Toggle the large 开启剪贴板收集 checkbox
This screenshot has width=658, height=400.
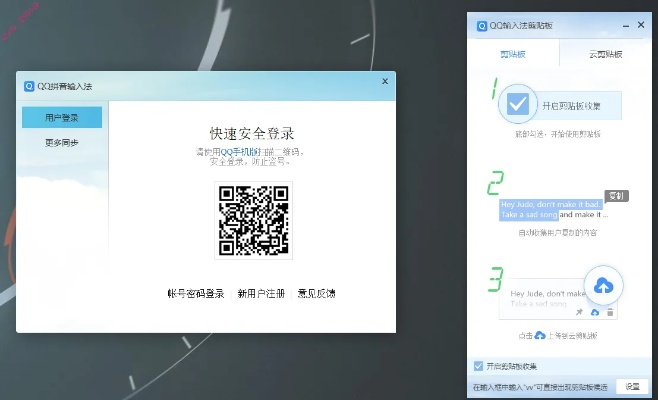(517, 104)
